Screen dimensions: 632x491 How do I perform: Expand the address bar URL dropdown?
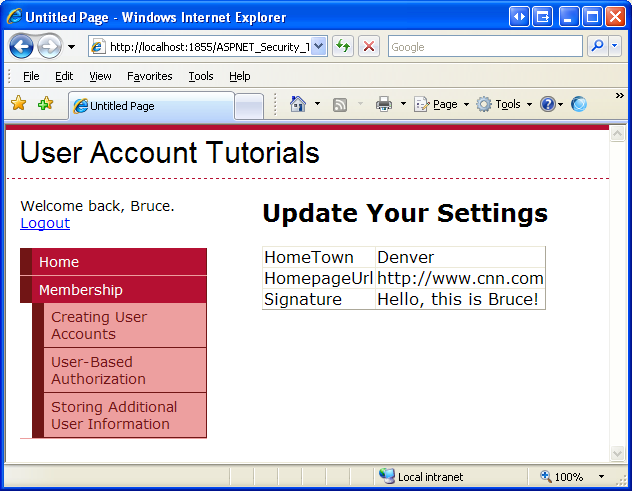319,46
